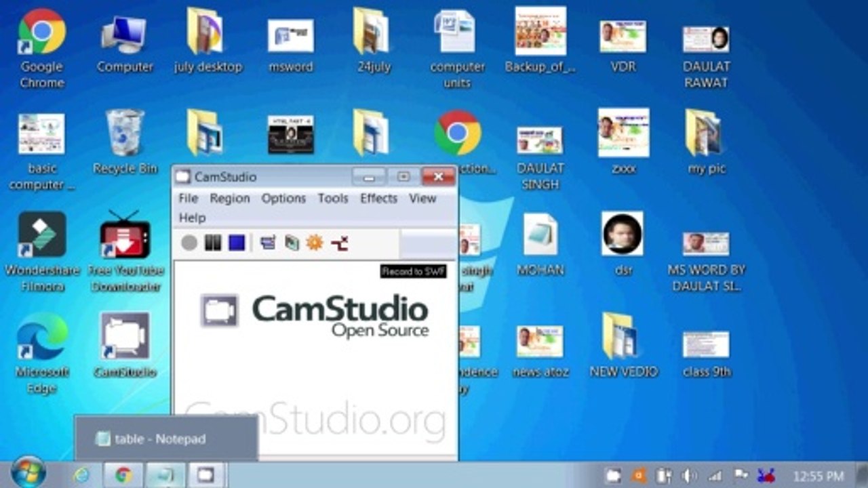Click the Chrome taskbar button
The image size is (868, 488).
click(123, 475)
